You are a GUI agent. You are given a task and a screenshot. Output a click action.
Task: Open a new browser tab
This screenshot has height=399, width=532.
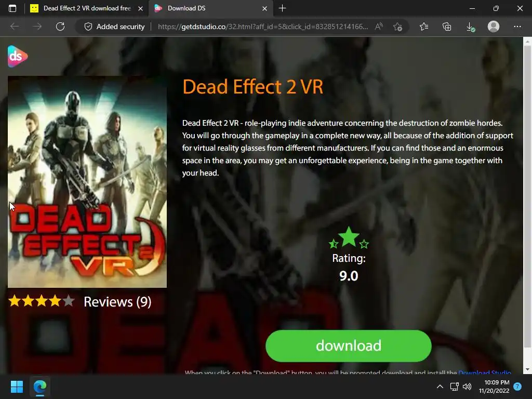[x=282, y=8]
